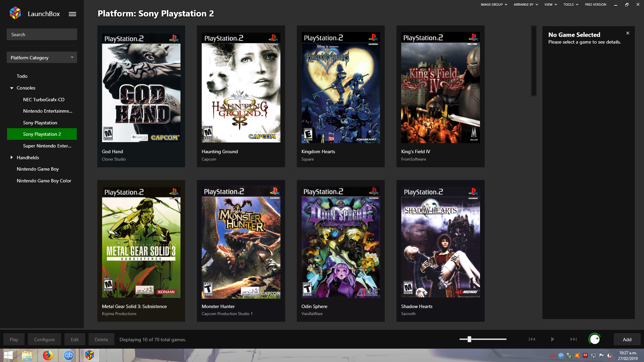Viewport: 644px width, 362px height.
Task: Launch Firefox from taskbar
Action: 48,355
